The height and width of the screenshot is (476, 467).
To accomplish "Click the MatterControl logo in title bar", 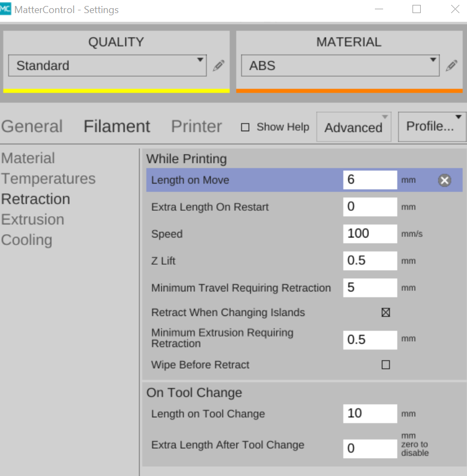I will pos(5,9).
